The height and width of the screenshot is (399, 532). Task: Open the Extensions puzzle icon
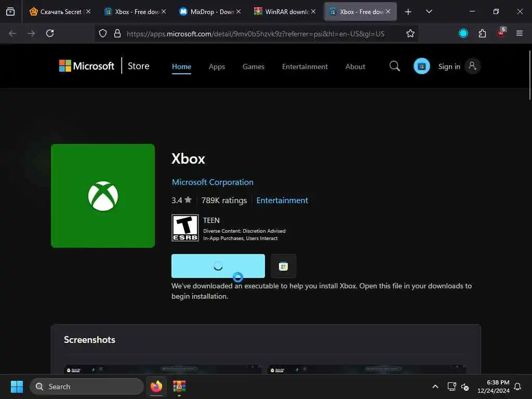pos(482,33)
